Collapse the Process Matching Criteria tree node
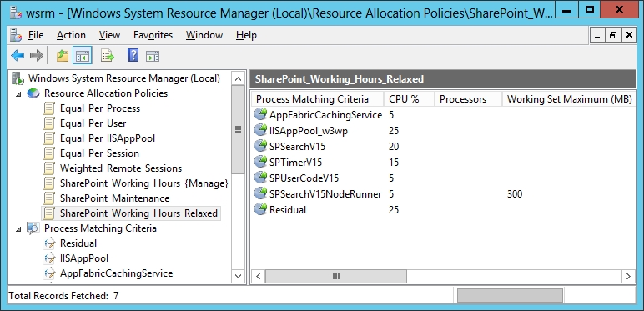Image resolution: width=644 pixels, height=311 pixels. tap(18, 229)
